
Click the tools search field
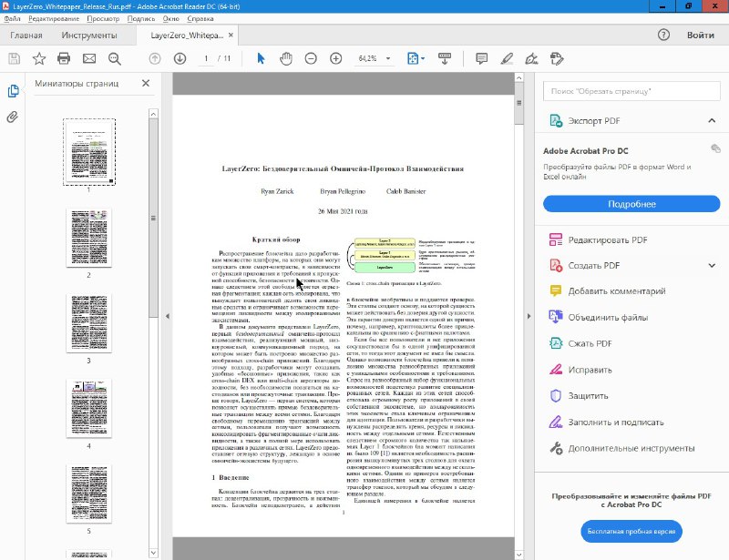coord(631,92)
